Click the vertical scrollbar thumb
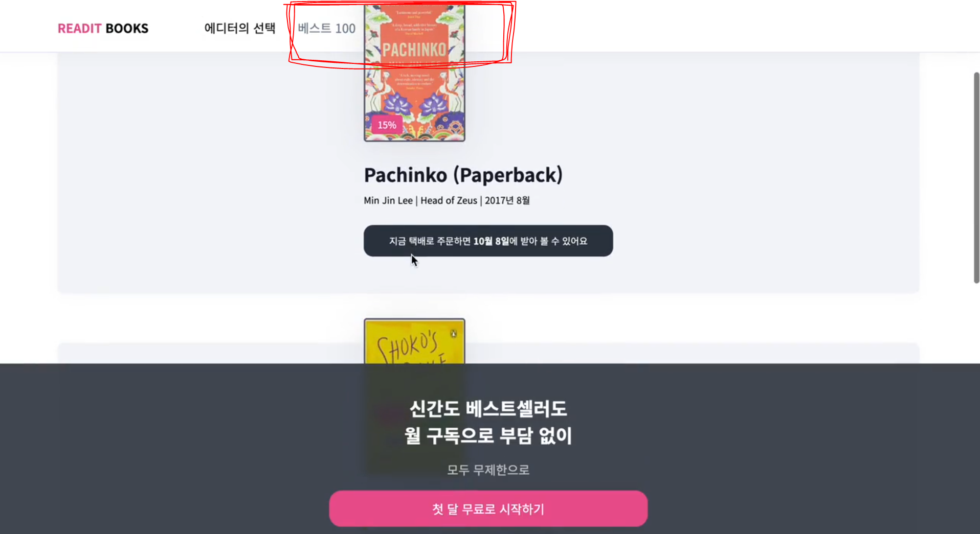Screen dimensions: 980x534 coord(976,178)
